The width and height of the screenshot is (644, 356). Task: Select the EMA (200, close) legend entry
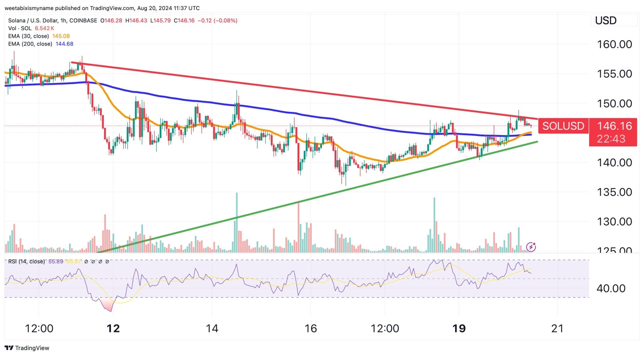coord(30,44)
